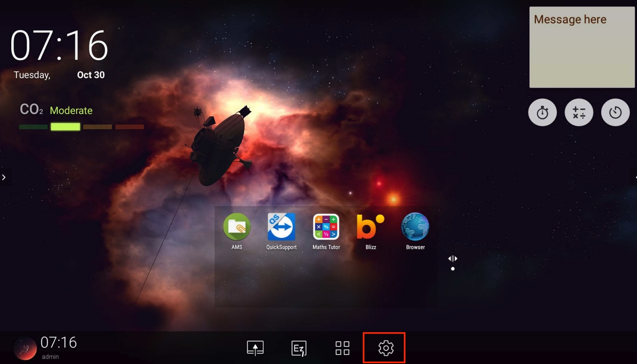This screenshot has height=364, width=637.
Task: Start the stopwatch widget
Action: pyautogui.click(x=542, y=112)
